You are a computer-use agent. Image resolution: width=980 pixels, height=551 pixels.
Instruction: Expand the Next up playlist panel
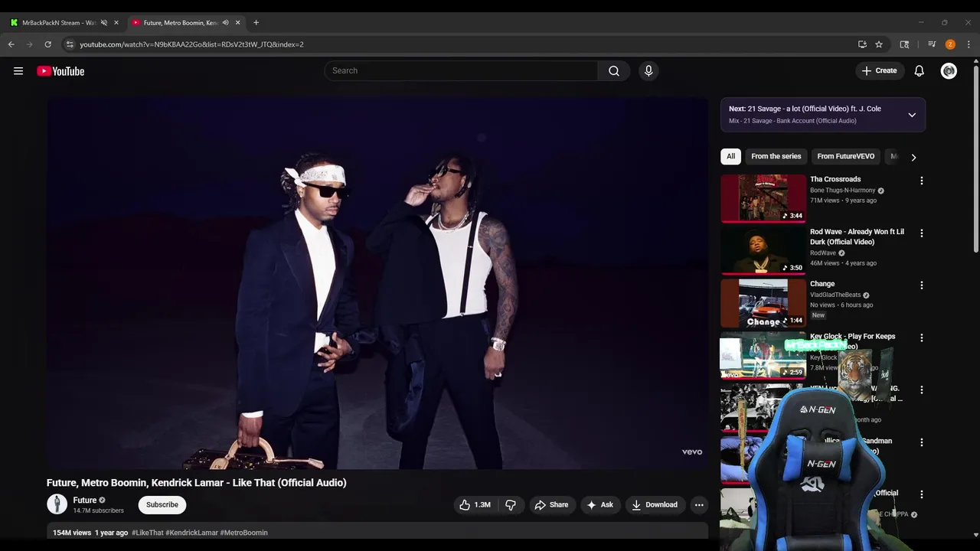click(912, 115)
